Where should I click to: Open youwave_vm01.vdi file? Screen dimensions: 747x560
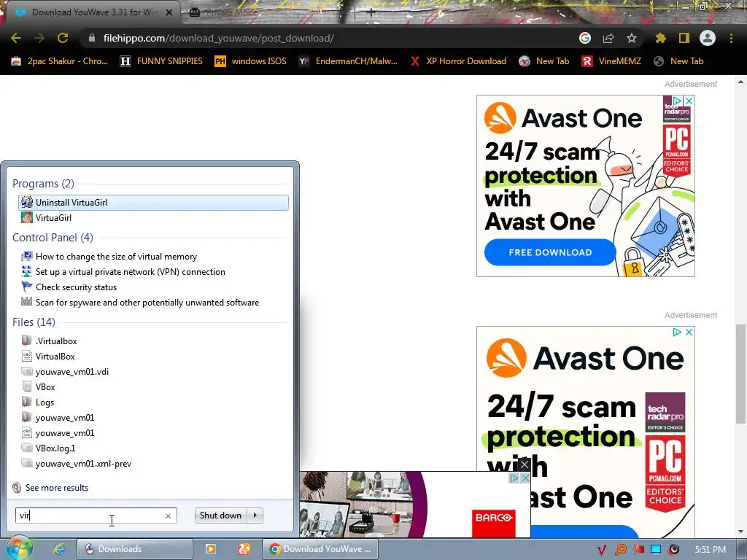click(x=153, y=371)
